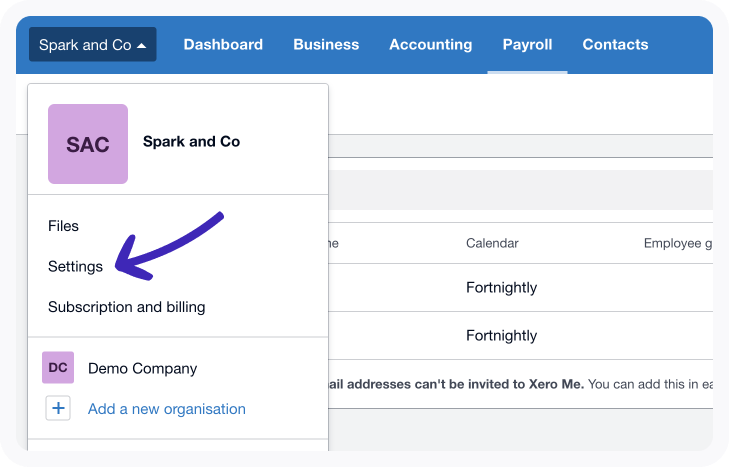Open the Accounting menu

430,45
